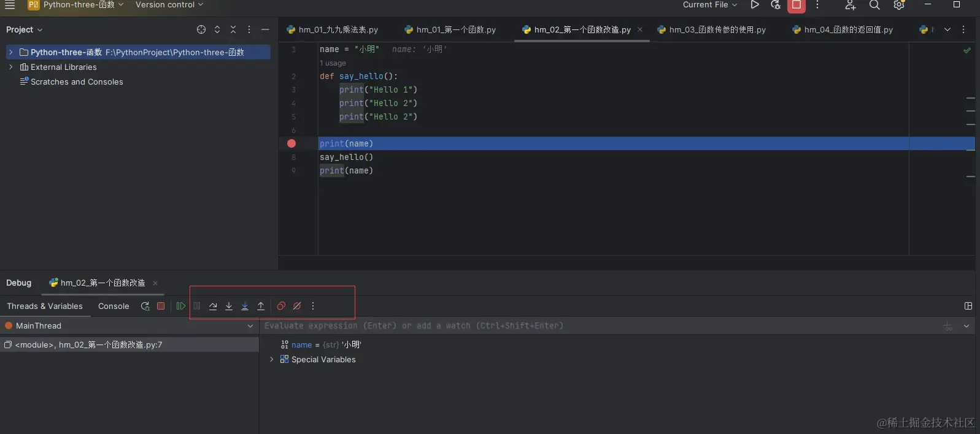
Task: Switch to hm_03_函数传参的使用.py tab
Action: 711,29
